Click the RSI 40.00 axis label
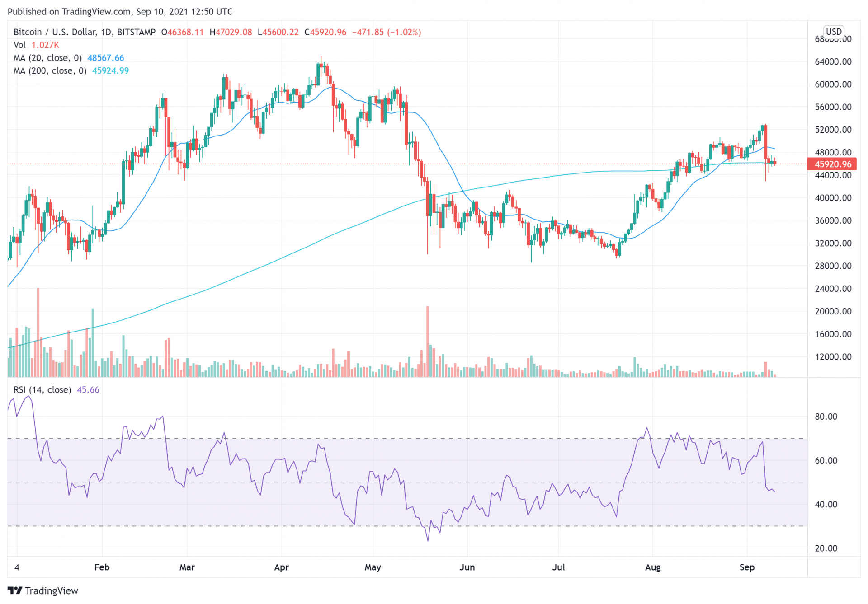This screenshot has height=604, width=868. coord(826,504)
